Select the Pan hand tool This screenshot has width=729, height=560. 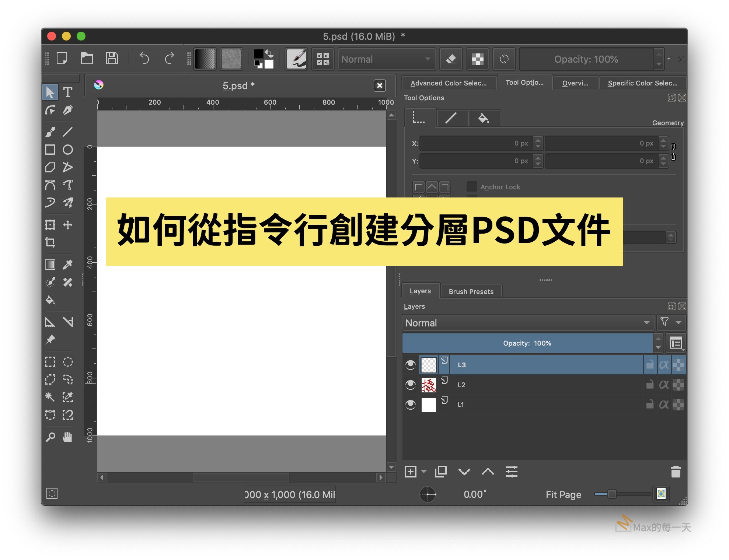coord(68,437)
